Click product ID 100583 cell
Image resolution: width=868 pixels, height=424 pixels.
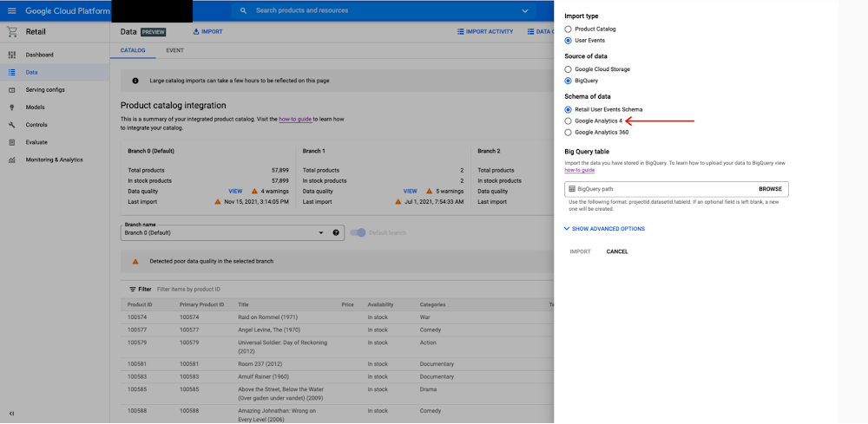click(137, 376)
